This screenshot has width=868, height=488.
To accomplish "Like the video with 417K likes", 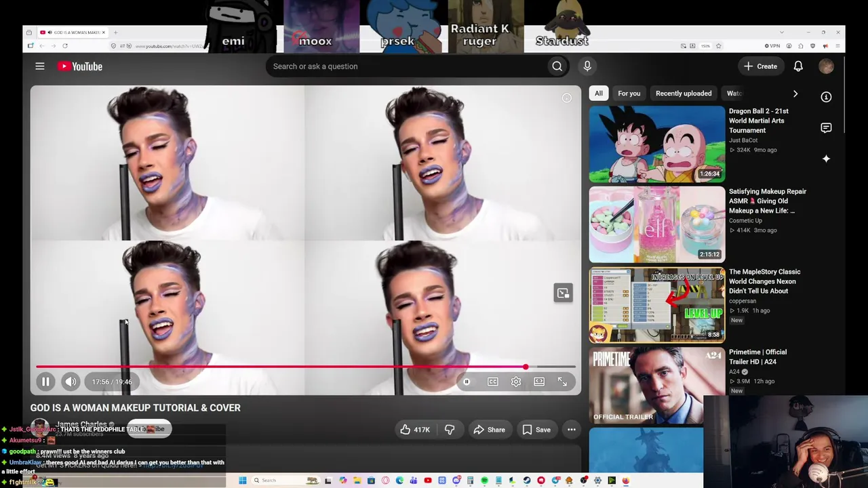I will [x=415, y=430].
